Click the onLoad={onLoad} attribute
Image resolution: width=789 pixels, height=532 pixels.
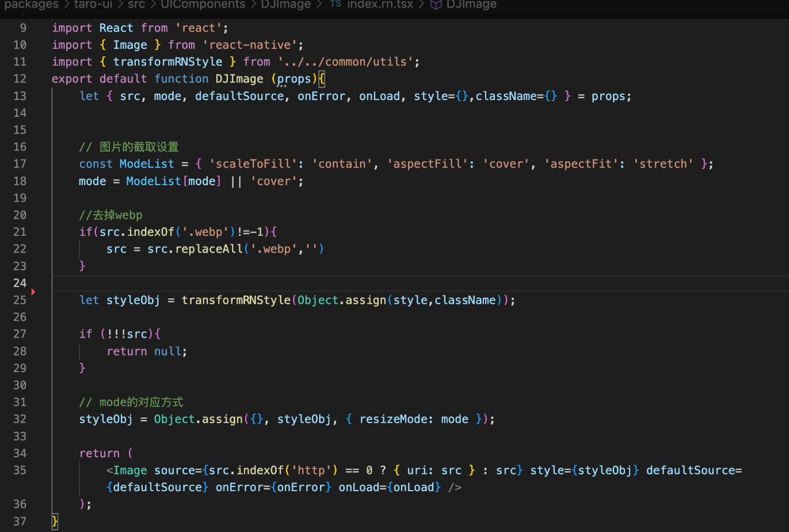pos(390,487)
